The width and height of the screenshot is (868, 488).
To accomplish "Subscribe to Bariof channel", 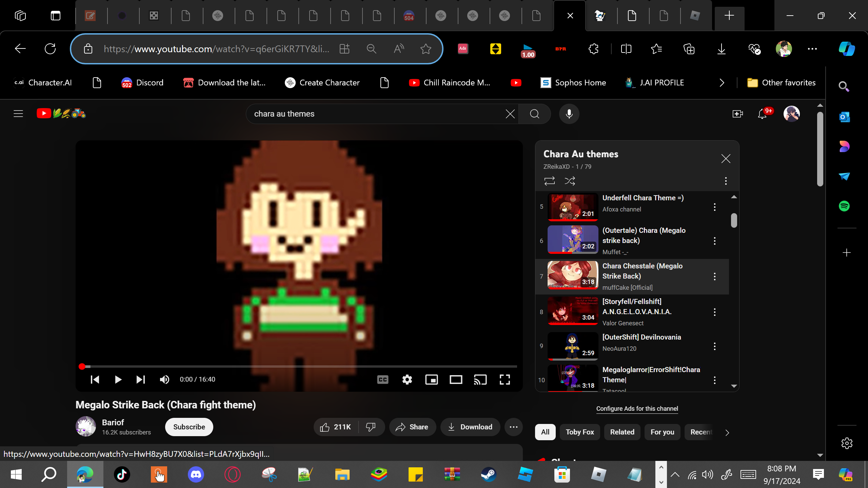I will tap(189, 427).
